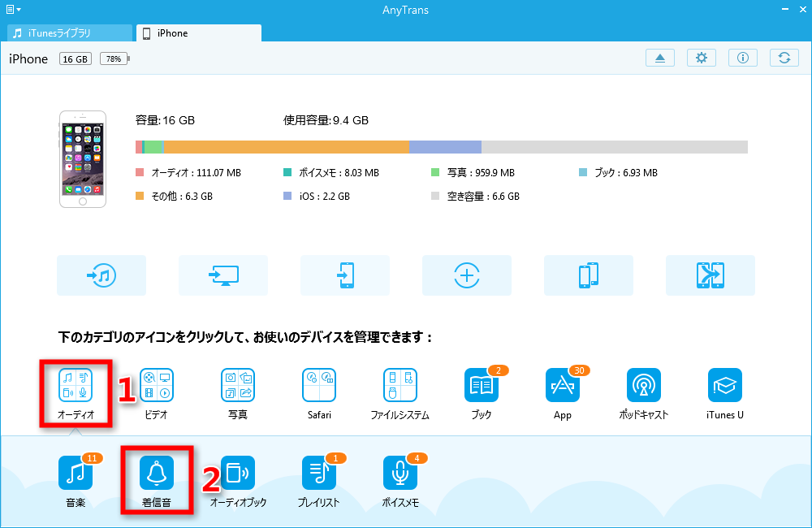Click the merge device button
Viewport: 812px width, 528px height.
710,275
